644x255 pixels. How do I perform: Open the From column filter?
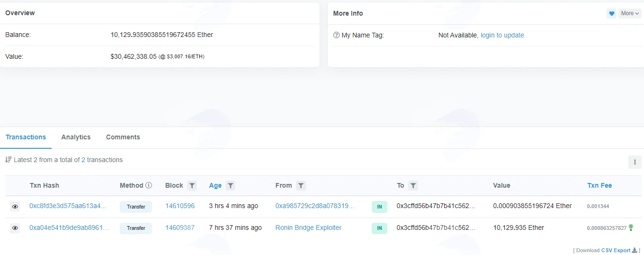(301, 186)
